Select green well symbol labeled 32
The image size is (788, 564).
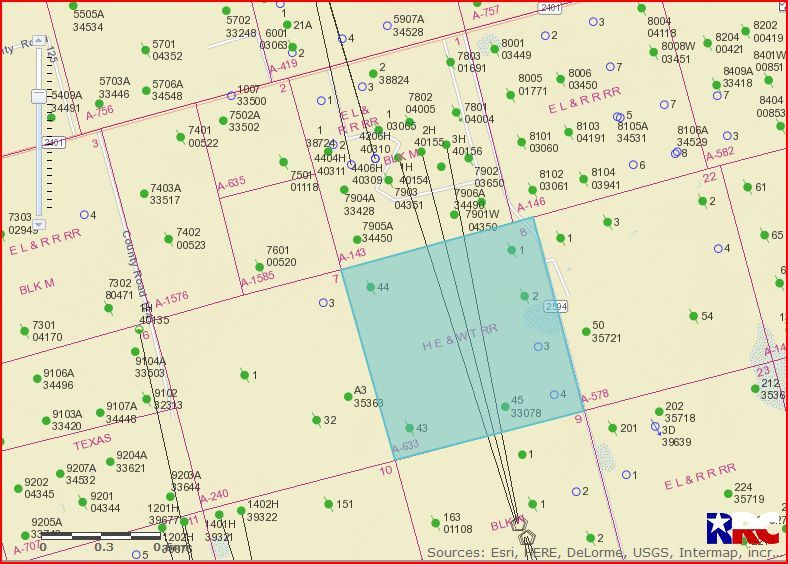pyautogui.click(x=316, y=420)
